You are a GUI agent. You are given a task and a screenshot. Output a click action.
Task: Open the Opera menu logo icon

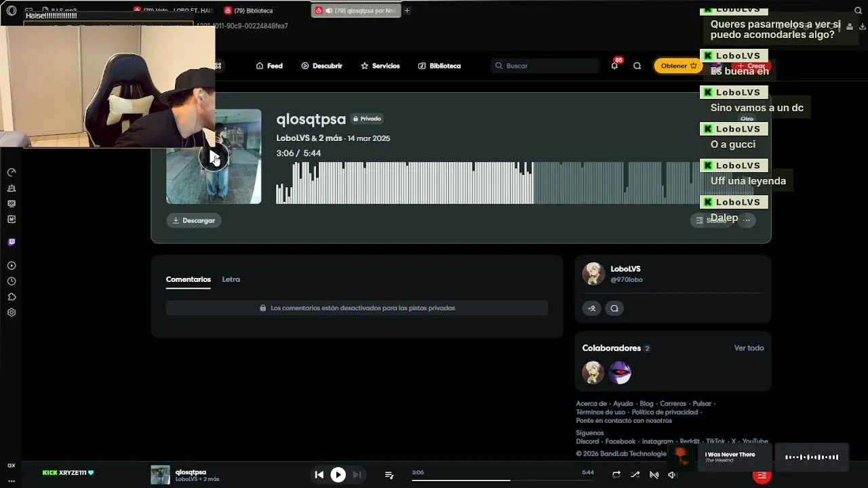(12, 10)
